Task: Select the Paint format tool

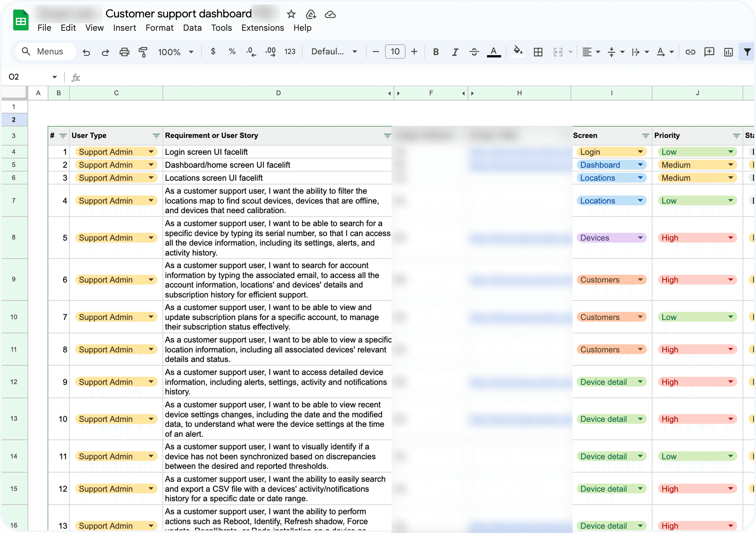Action: (x=143, y=52)
